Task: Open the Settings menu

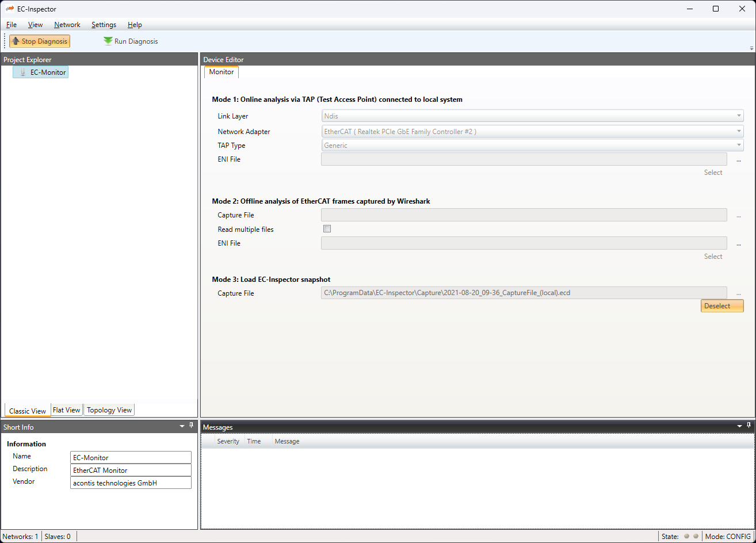Action: tap(104, 25)
